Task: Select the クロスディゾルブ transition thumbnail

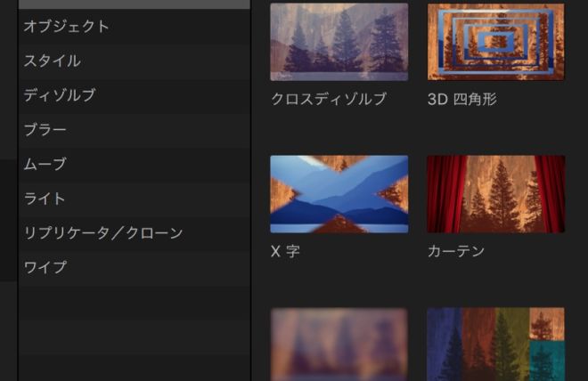Action: [339, 42]
